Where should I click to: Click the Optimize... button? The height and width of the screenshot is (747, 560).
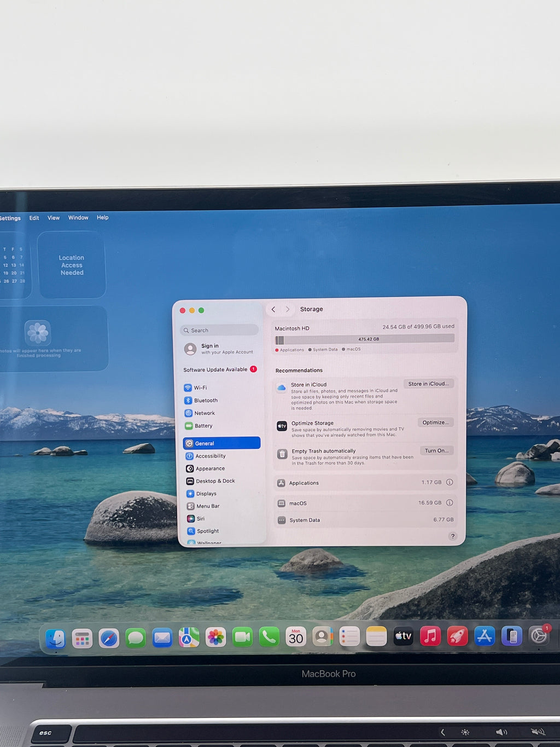coord(435,422)
